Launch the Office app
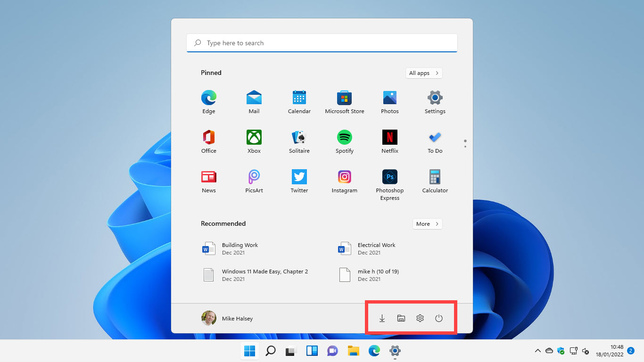644x362 pixels. coord(209,142)
